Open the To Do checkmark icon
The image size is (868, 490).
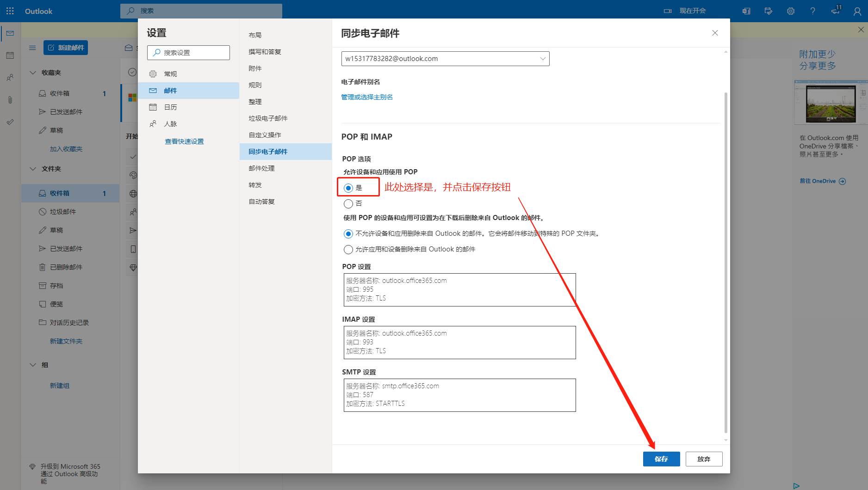tap(10, 122)
